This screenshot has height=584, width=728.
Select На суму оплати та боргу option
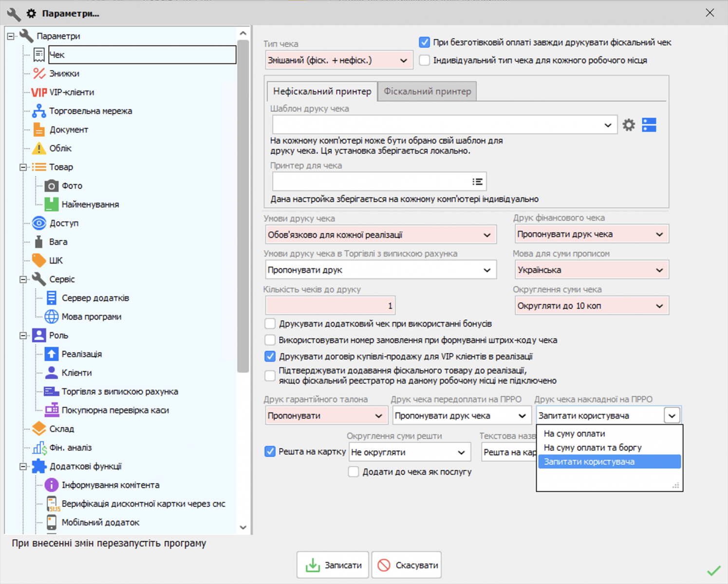(x=609, y=448)
